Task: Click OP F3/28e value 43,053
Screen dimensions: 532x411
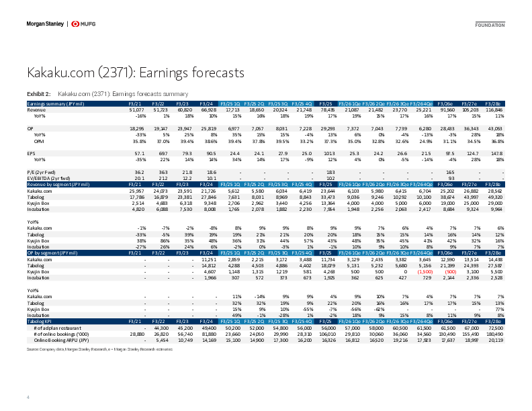Action: tap(496, 128)
